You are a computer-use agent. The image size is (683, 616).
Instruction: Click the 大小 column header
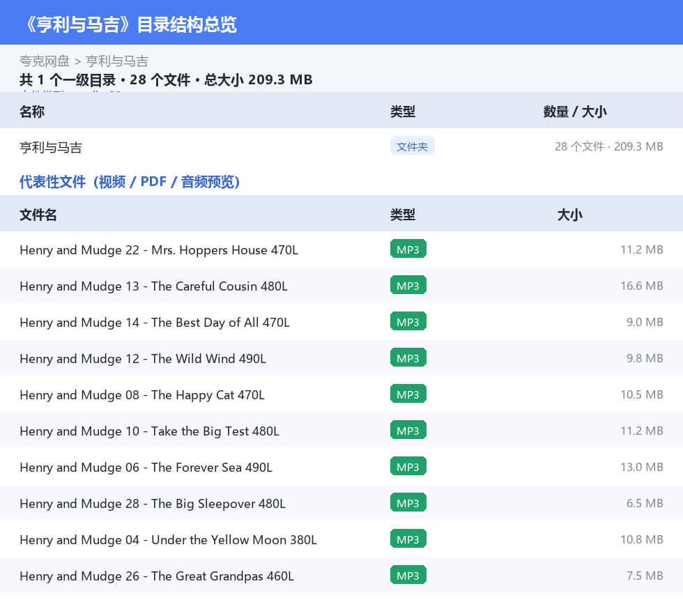click(x=570, y=215)
